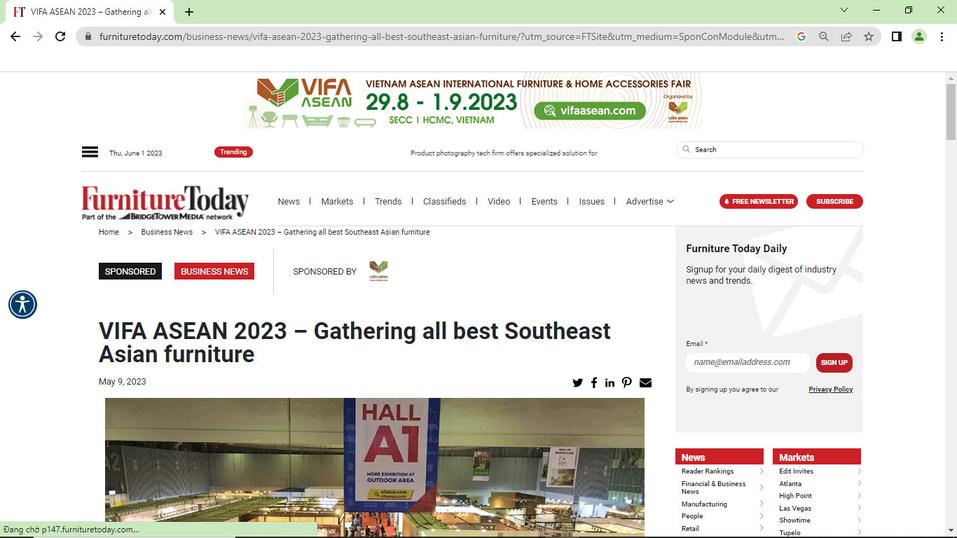Image resolution: width=957 pixels, height=538 pixels.
Task: Share article on Twitter
Action: pos(577,383)
